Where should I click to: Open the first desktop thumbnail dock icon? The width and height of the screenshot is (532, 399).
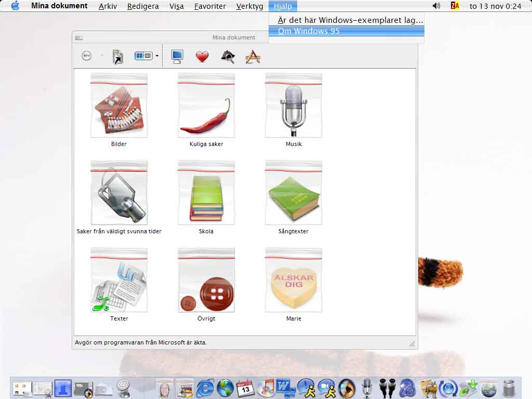point(22,389)
